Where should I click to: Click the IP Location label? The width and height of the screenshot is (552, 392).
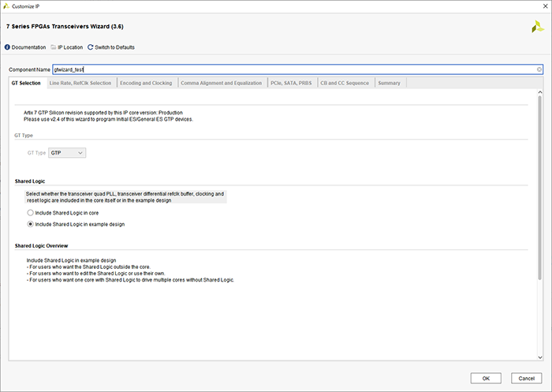[x=70, y=47]
